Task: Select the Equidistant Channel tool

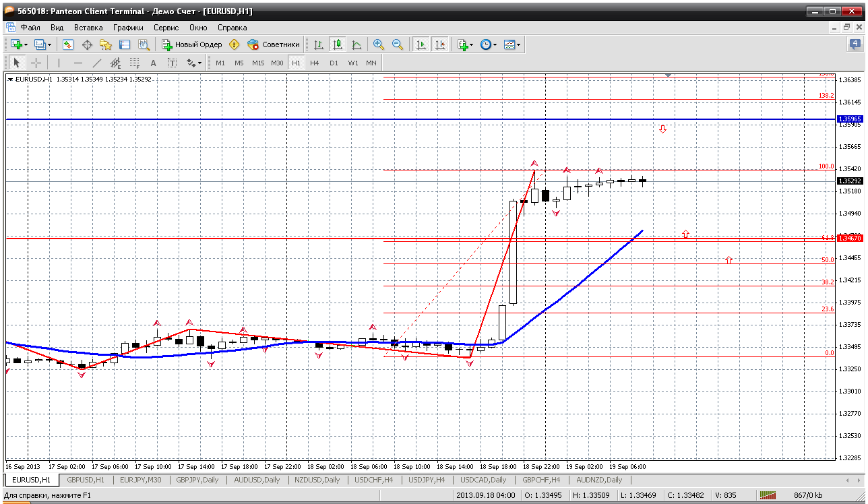Action: (115, 63)
